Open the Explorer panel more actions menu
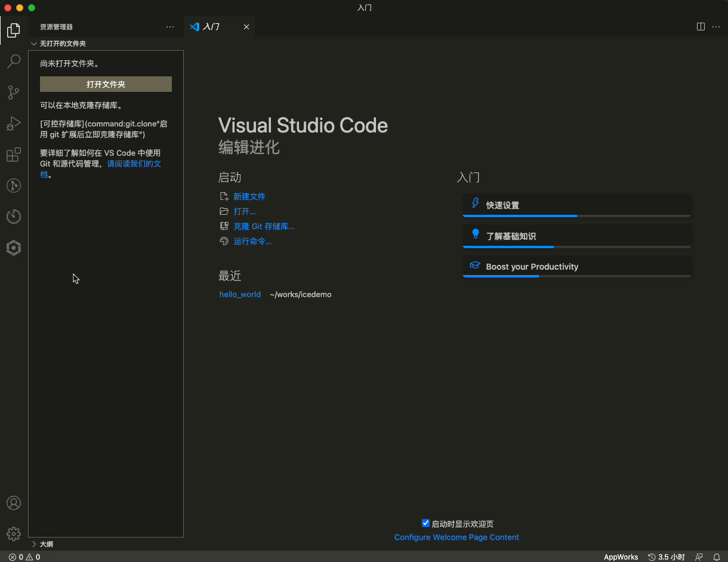 pyautogui.click(x=170, y=27)
